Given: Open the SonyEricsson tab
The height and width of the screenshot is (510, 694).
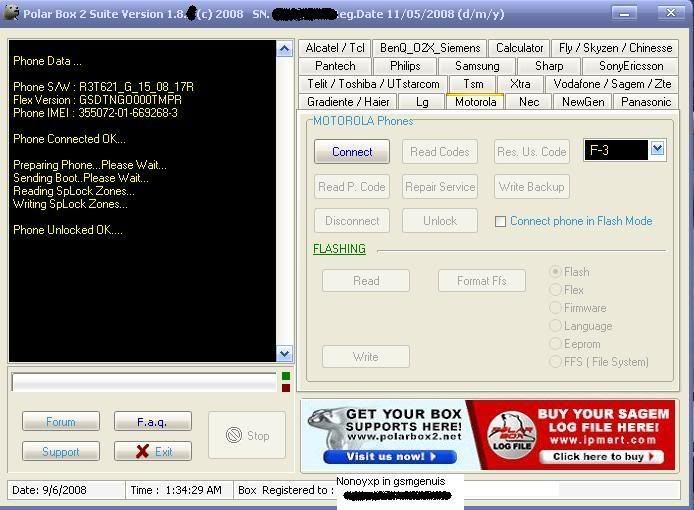Looking at the screenshot, I should point(631,66).
